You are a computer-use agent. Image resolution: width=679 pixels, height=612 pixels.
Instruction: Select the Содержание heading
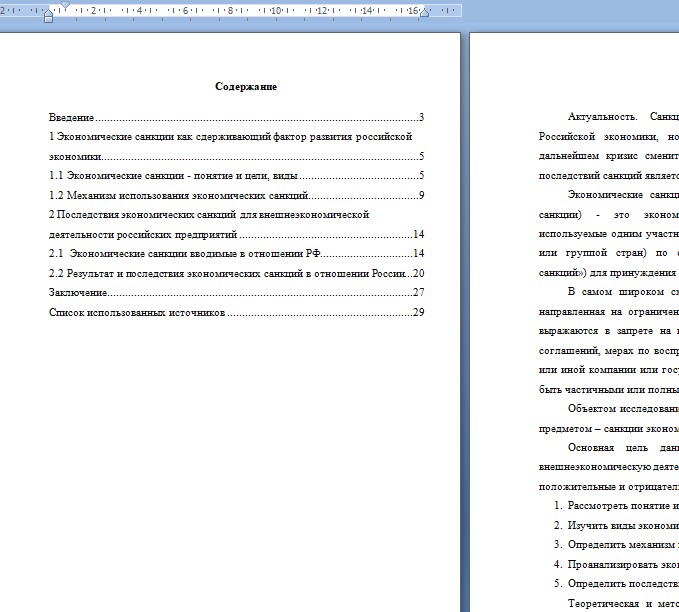tap(246, 87)
